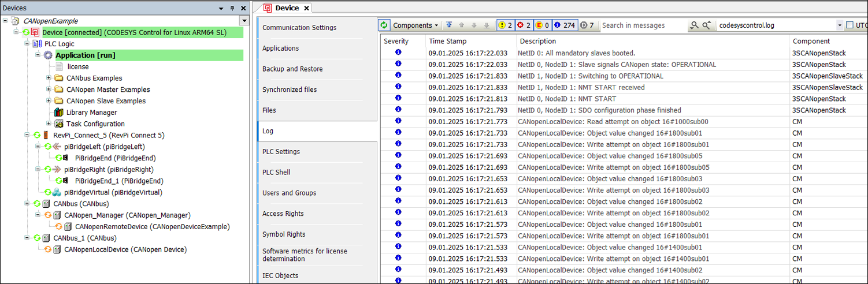This screenshot has height=284, width=868.
Task: Click the Application gear icon
Action: coord(48,55)
